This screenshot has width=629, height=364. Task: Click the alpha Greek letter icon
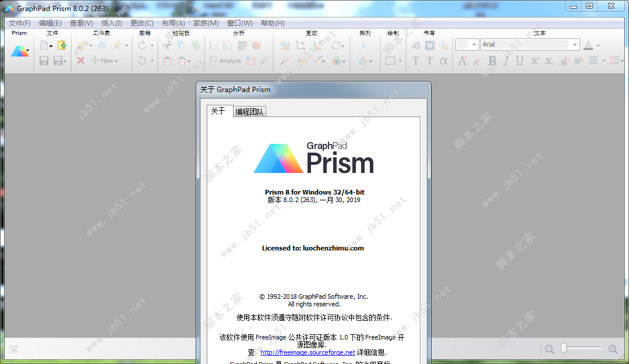tap(444, 61)
